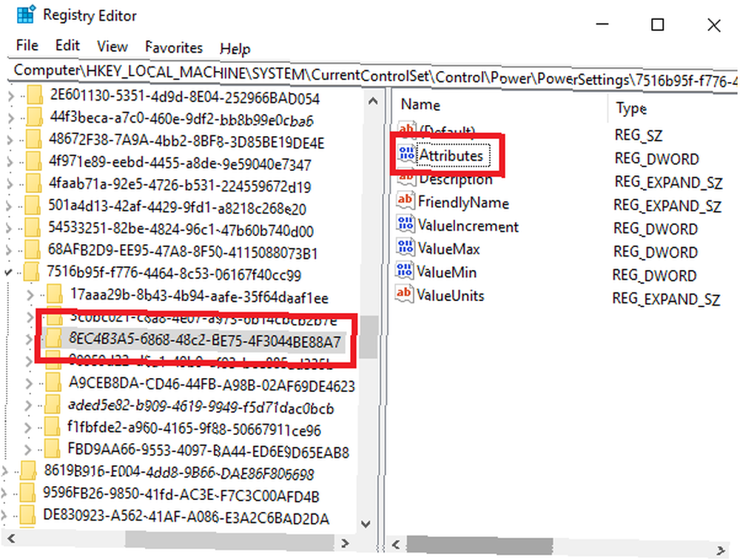Image resolution: width=740 pixels, height=560 pixels.
Task: Select folder icon of 54533251-82be-4824 key
Action: click(x=33, y=227)
